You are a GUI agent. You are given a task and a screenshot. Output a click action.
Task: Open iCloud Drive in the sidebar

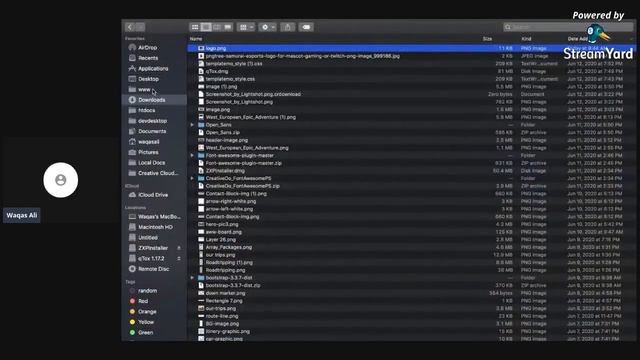pos(154,195)
